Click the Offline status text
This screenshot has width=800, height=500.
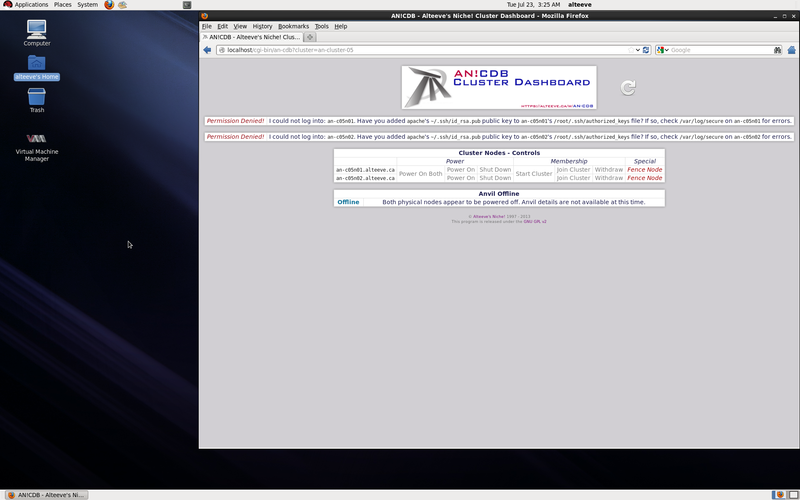tap(348, 202)
